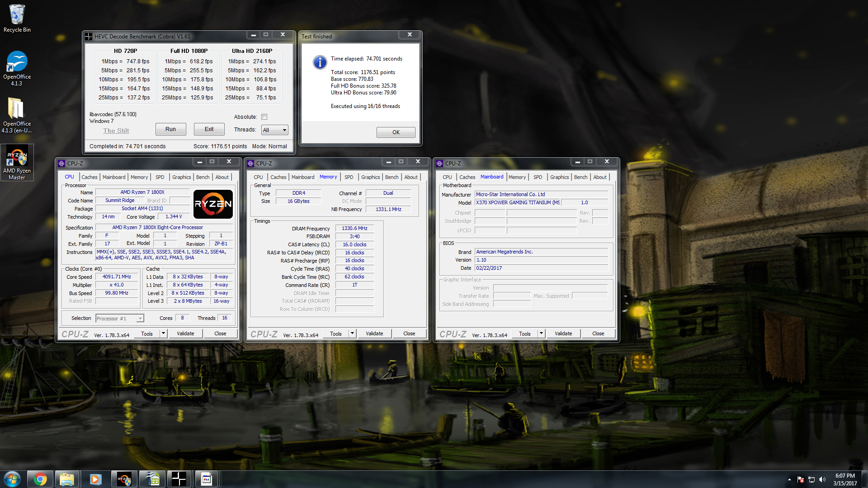The image size is (868, 488).
Task: Click the Ryzen logo in CPU-Z CPU window
Action: click(213, 204)
